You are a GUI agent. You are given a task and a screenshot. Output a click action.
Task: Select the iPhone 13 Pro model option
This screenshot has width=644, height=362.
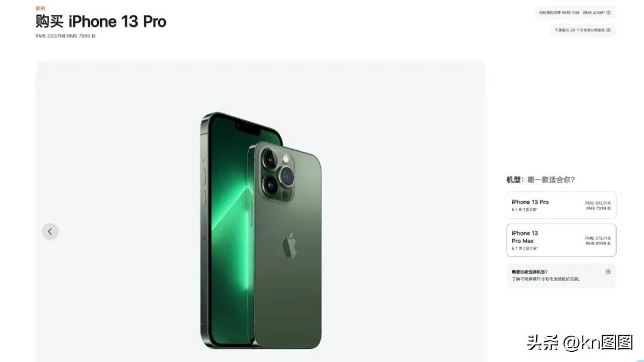coord(561,205)
